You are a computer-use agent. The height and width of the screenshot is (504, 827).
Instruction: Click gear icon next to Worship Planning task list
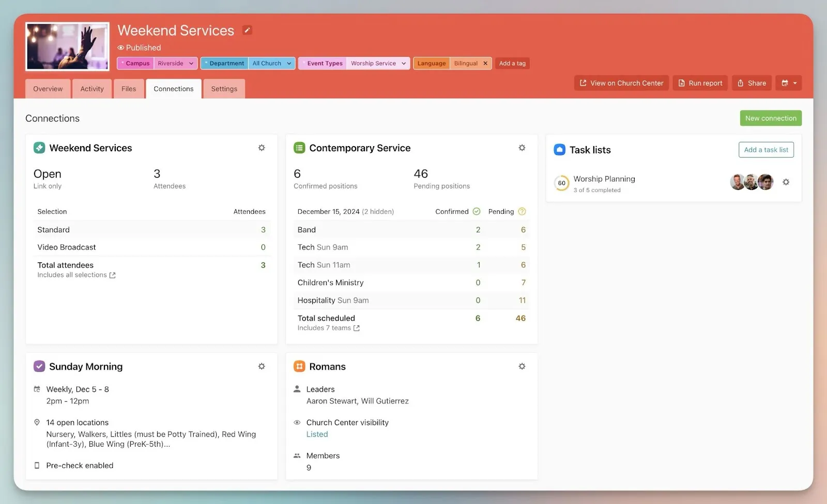click(786, 182)
